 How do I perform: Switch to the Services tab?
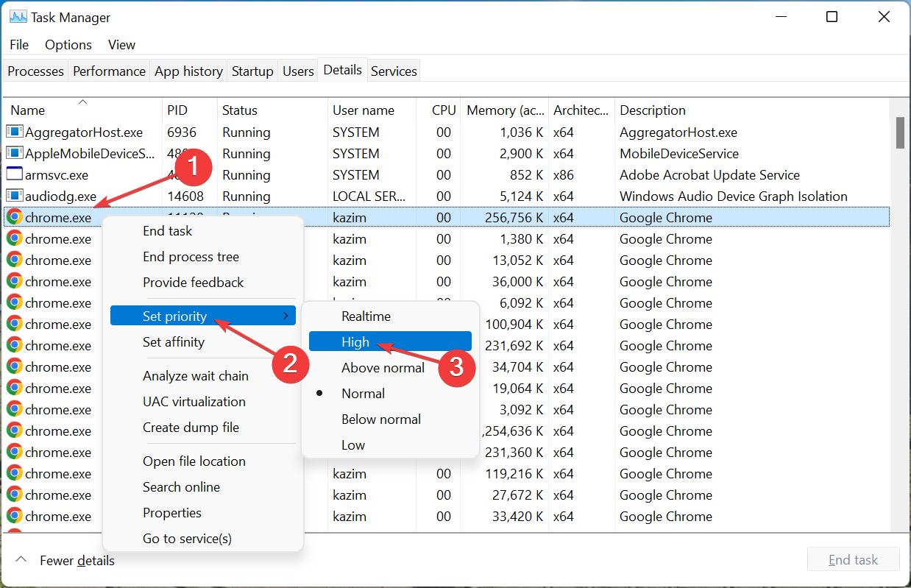tap(394, 71)
